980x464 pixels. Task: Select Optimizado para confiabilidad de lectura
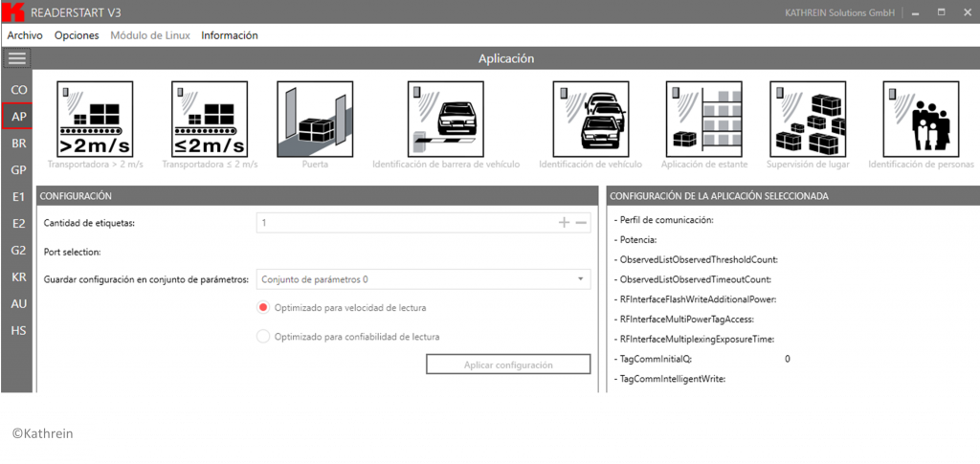click(264, 337)
